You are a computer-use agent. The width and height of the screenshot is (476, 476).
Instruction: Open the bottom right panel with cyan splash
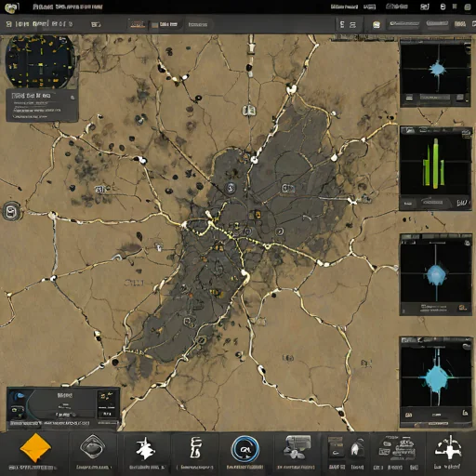coord(436,382)
